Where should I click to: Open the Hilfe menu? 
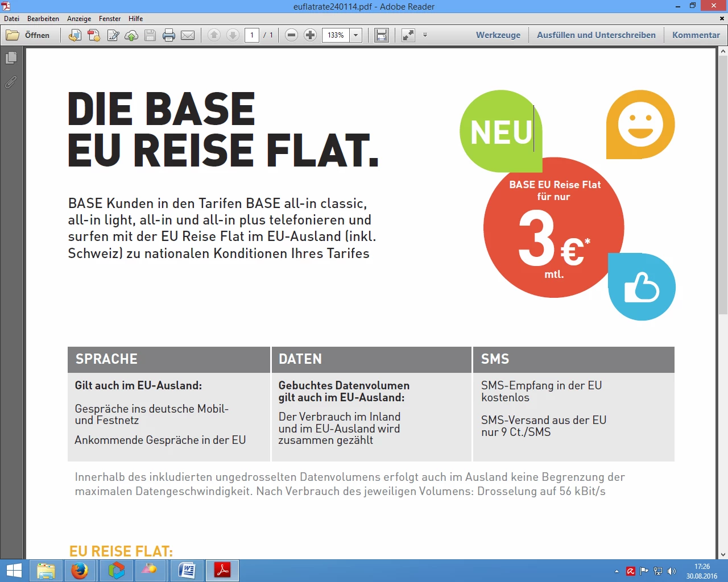point(136,19)
